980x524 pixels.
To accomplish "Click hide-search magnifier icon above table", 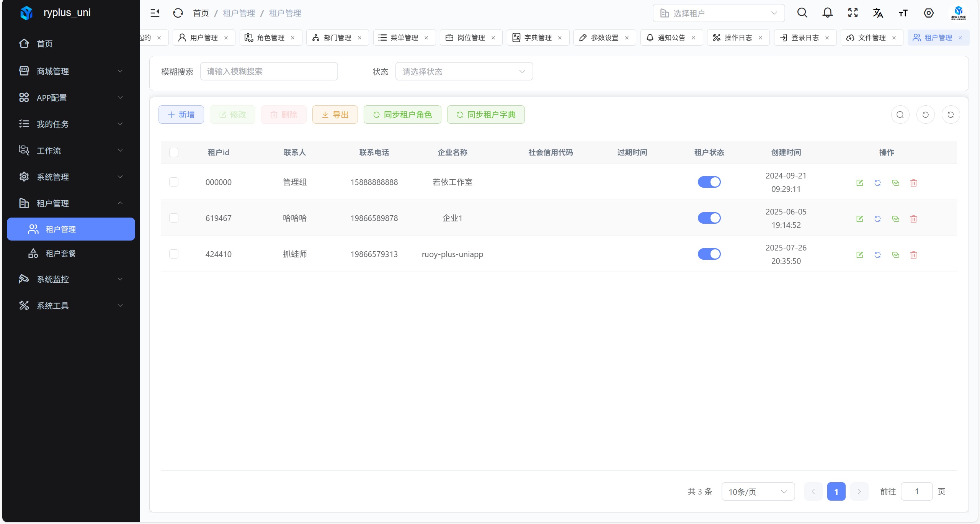I will pyautogui.click(x=900, y=115).
